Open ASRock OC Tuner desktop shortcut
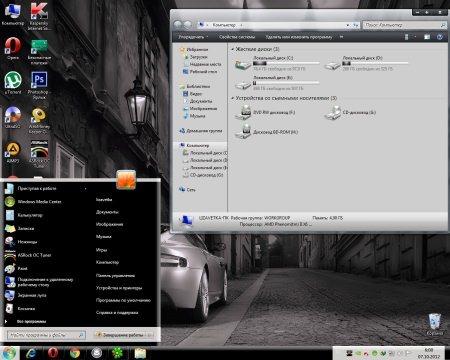450x360 pixels. coord(39,154)
